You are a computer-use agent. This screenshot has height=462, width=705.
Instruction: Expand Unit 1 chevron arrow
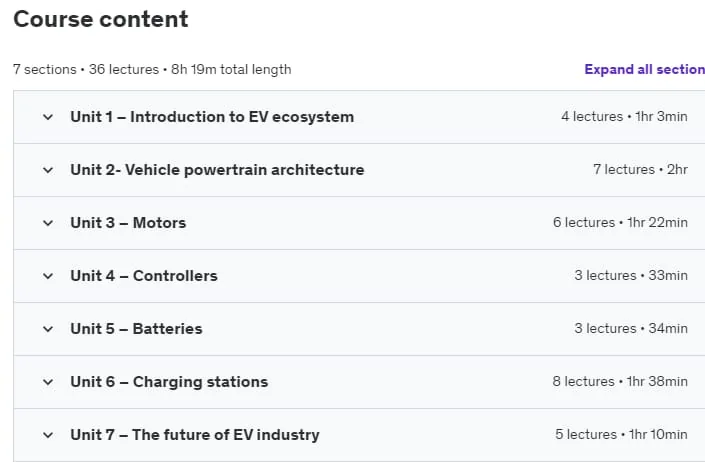pyautogui.click(x=48, y=117)
